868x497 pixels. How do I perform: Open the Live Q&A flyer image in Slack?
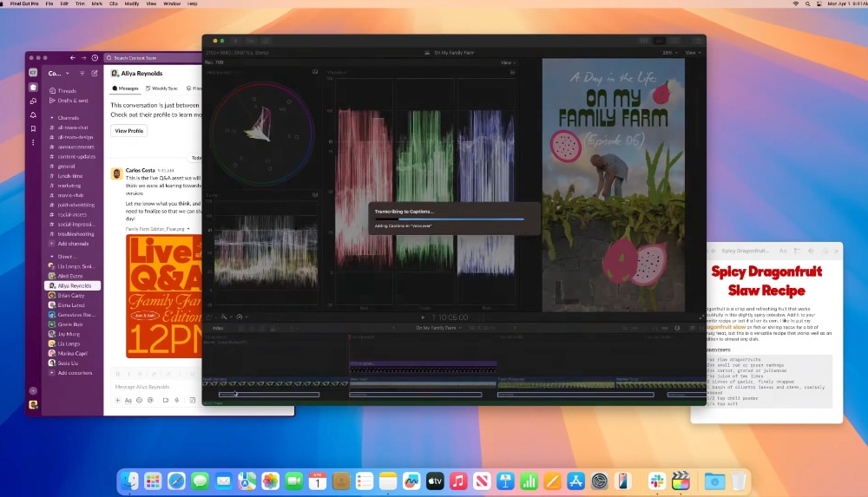(164, 296)
